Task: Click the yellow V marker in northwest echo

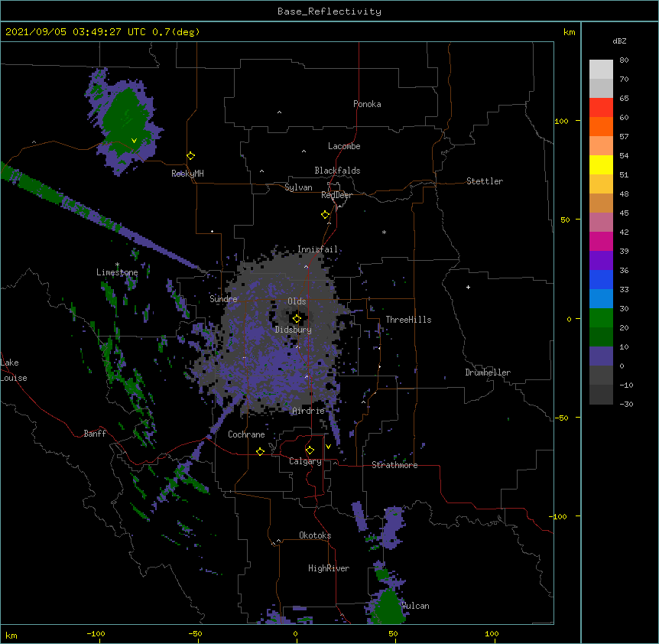Action: [134, 141]
